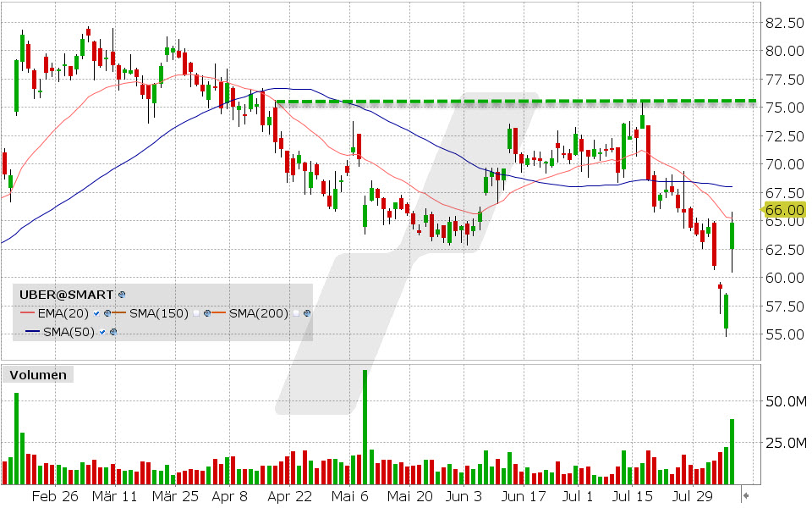Click the SMA(50) blue line swatch
This screenshot has width=812, height=508.
[x=33, y=332]
